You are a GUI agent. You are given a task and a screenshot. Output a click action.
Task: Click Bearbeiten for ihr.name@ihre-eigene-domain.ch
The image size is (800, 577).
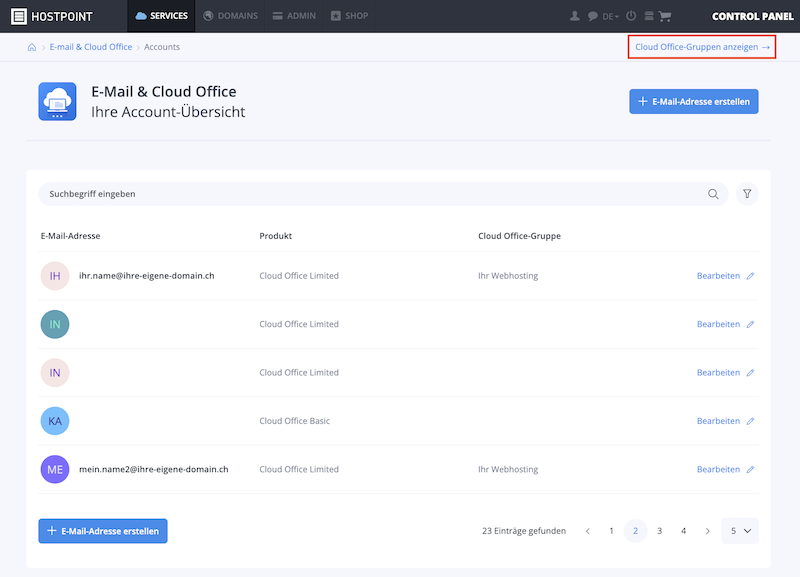[x=725, y=275]
